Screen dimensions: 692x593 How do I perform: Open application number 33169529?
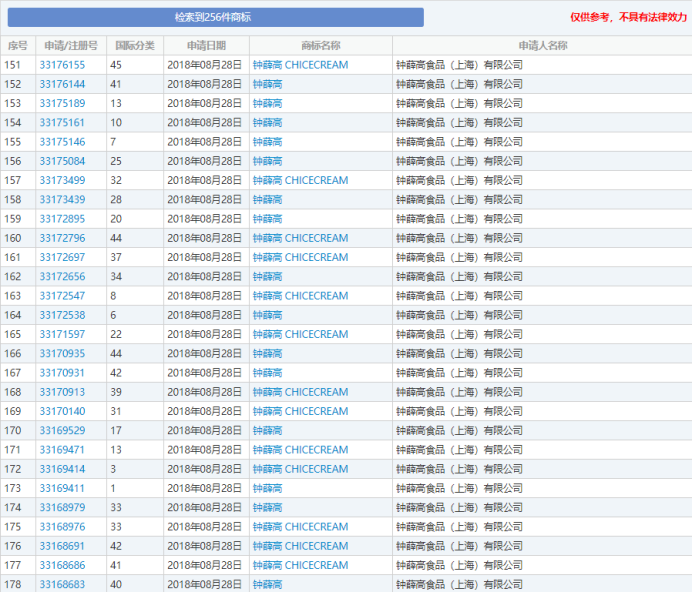[x=62, y=431]
